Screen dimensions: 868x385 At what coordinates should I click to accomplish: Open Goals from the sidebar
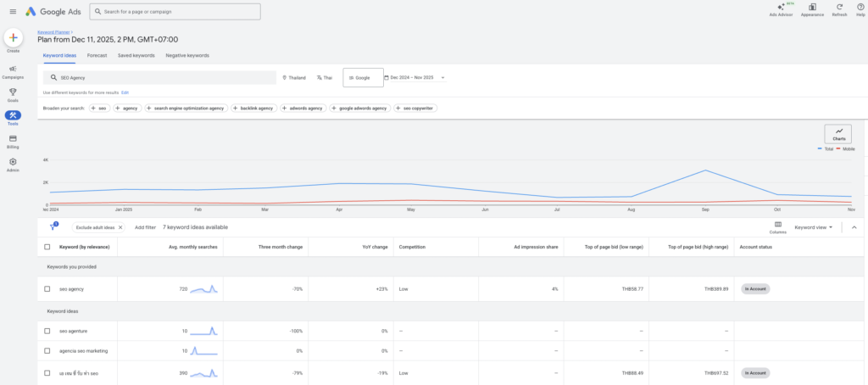(13, 95)
